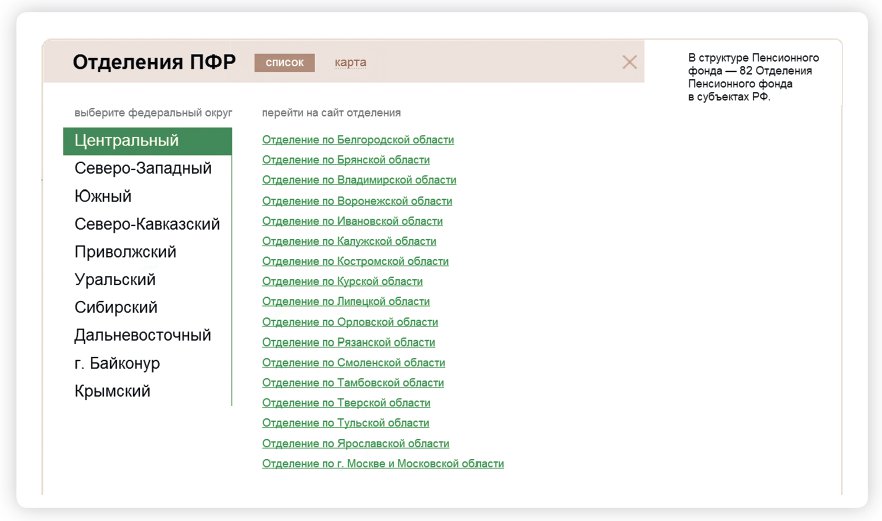Click the выберите федеральный округ label
Image resolution: width=882 pixels, height=521 pixels.
click(x=153, y=113)
